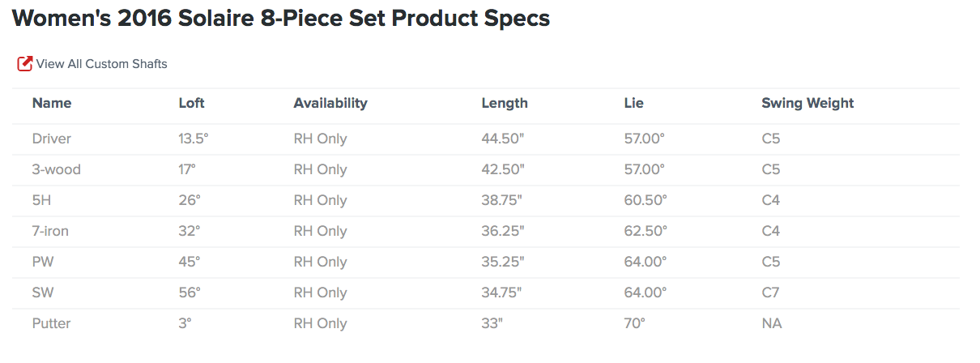
Task: Click the Putter's NA swing weight cell
Action: tap(771, 323)
